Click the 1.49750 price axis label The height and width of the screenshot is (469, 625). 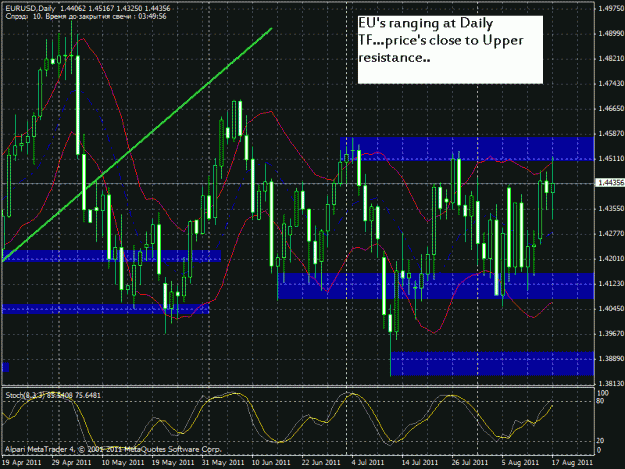pos(611,9)
